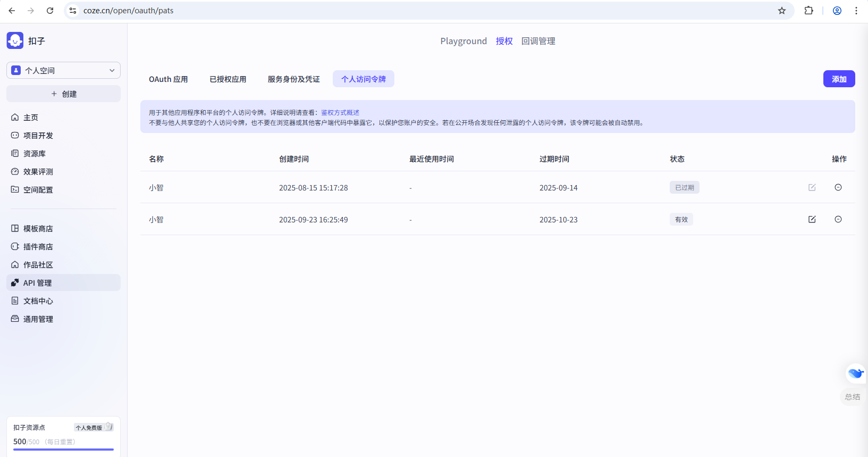Click the 总结 summary button
868x457 pixels.
[x=853, y=397]
